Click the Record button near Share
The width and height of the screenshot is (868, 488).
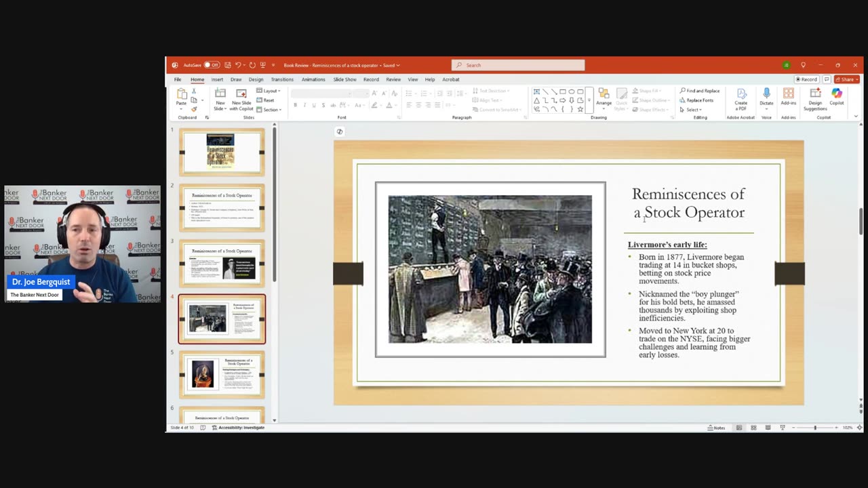click(807, 79)
